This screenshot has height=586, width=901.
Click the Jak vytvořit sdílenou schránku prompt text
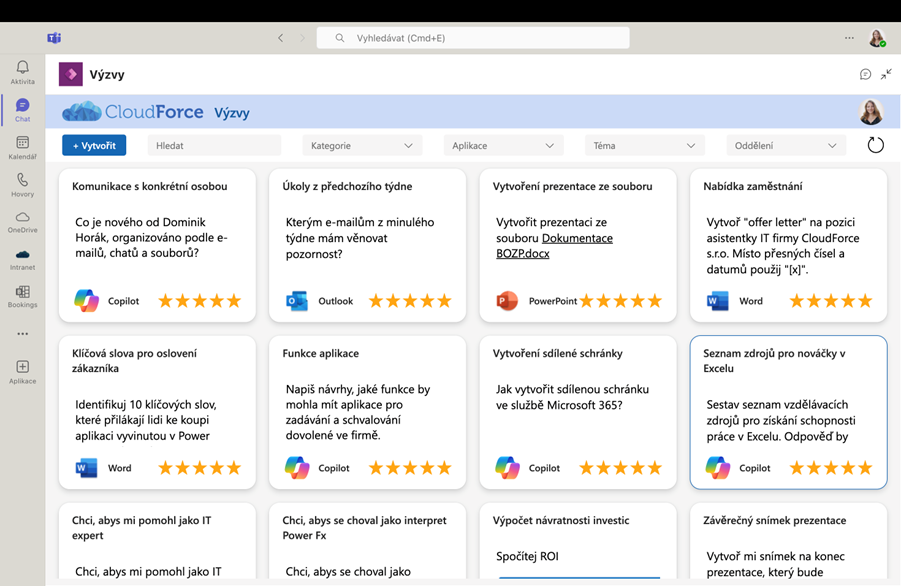coord(572,397)
